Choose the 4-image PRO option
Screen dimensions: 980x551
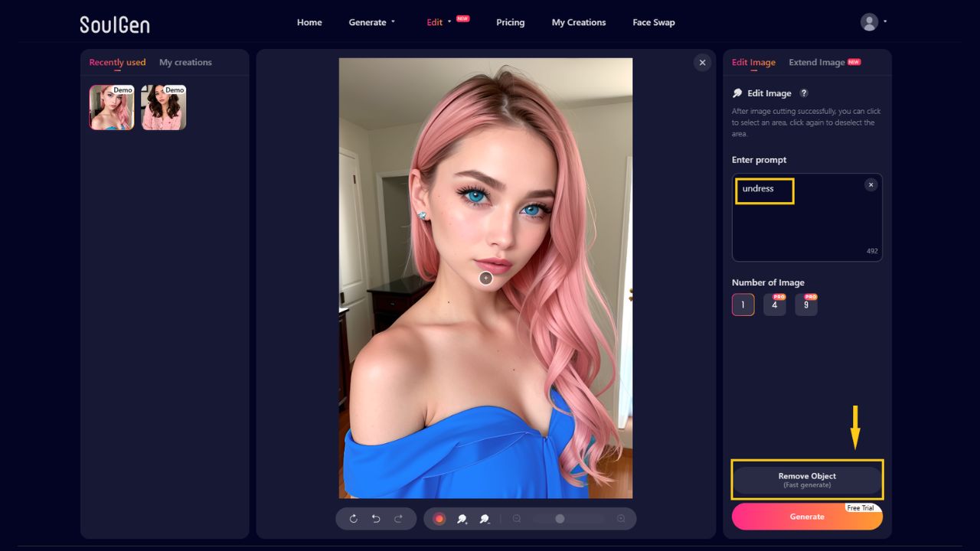774,304
